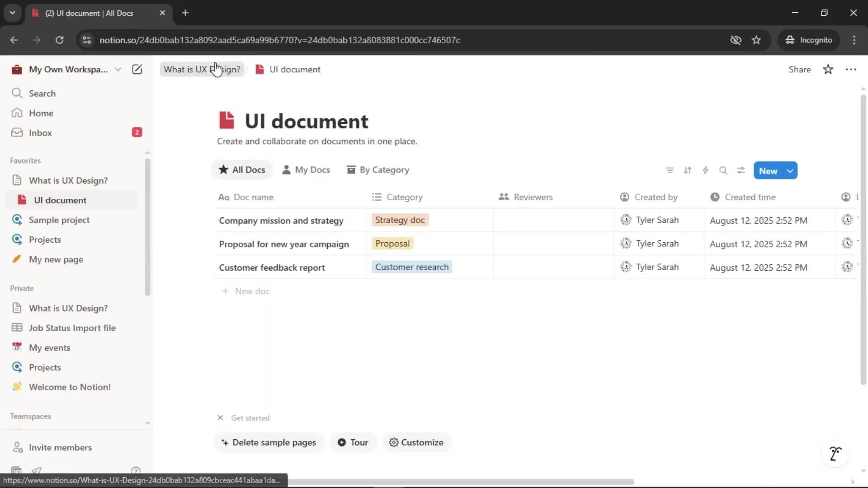Expand the workspace switcher chevron

(x=118, y=69)
